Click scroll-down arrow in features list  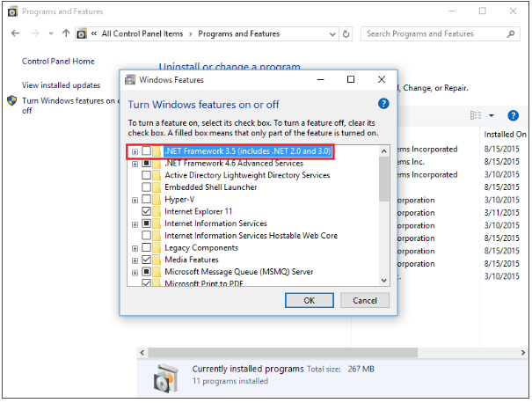coord(383,281)
